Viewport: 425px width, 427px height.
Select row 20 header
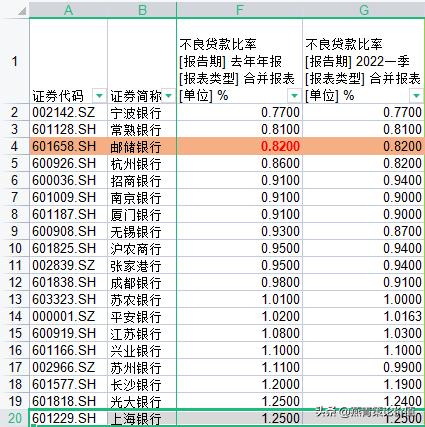[14, 418]
